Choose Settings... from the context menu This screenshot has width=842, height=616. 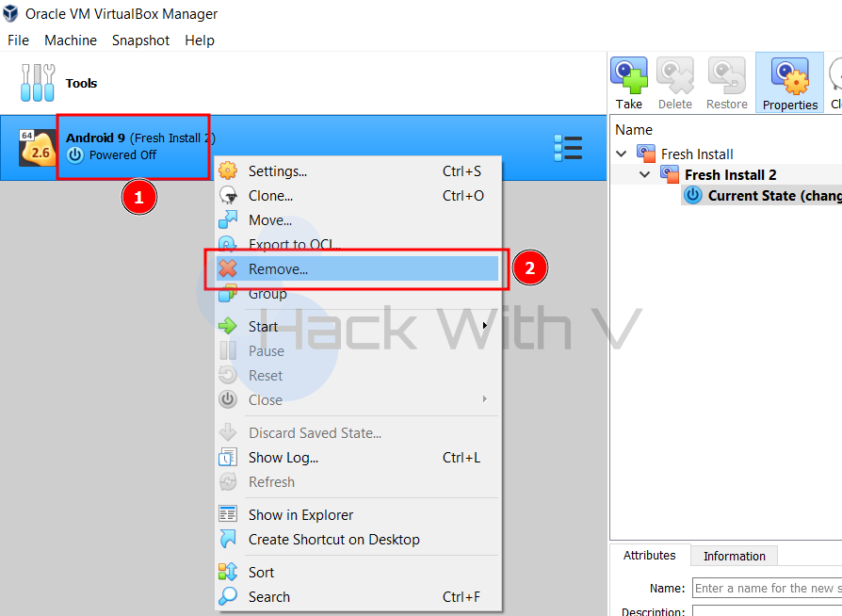(x=357, y=170)
